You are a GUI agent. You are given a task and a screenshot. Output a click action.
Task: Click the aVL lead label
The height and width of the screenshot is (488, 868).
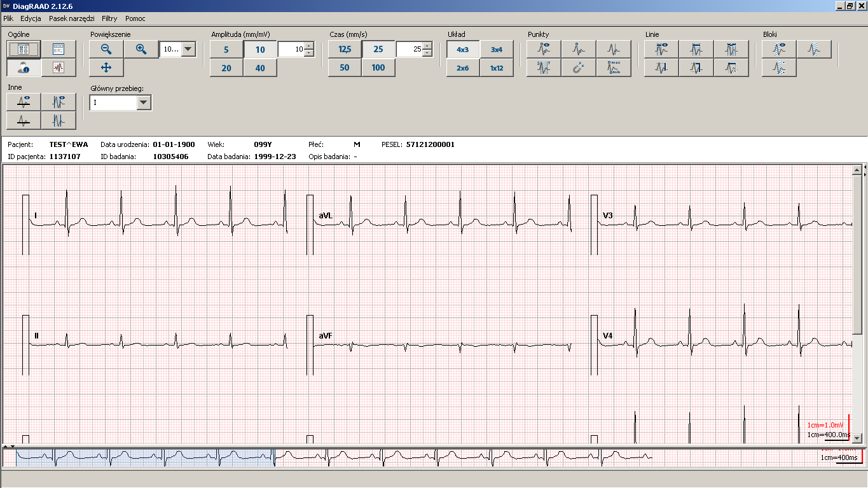(326, 216)
